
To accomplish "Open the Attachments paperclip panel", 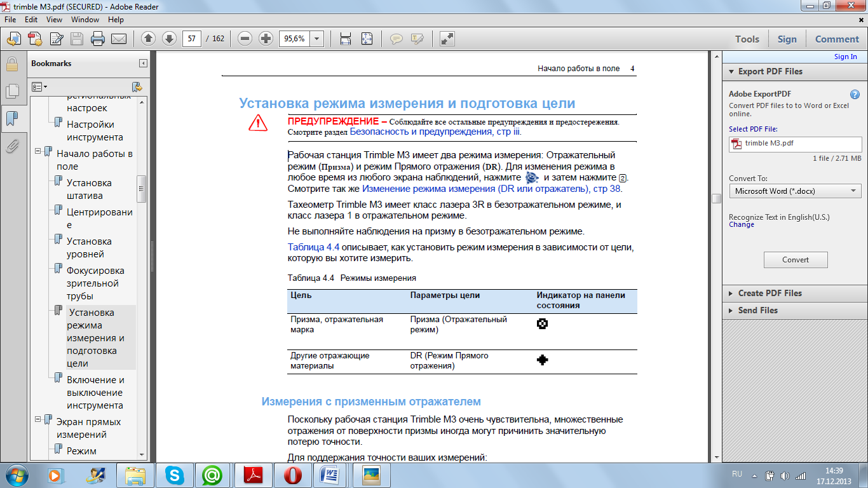I will (x=11, y=146).
